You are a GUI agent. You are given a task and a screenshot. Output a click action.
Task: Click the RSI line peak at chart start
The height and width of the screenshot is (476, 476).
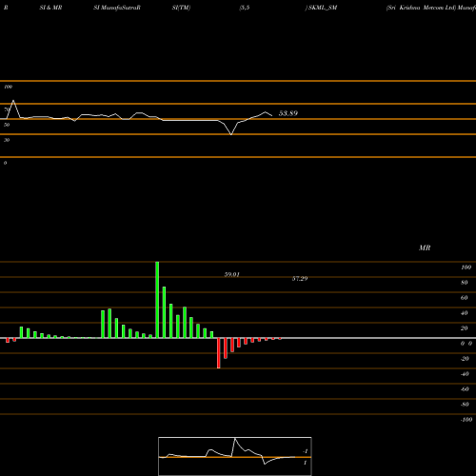13,101
